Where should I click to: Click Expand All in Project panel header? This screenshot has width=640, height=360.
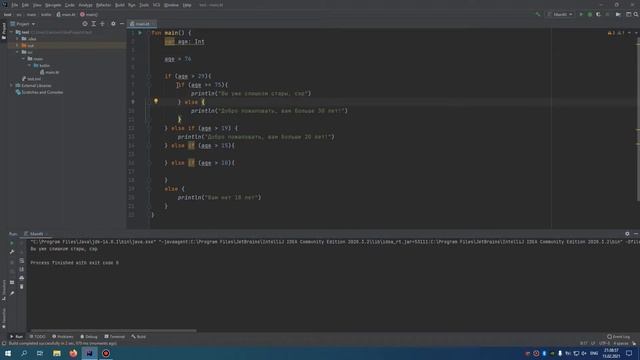pyautogui.click(x=93, y=24)
